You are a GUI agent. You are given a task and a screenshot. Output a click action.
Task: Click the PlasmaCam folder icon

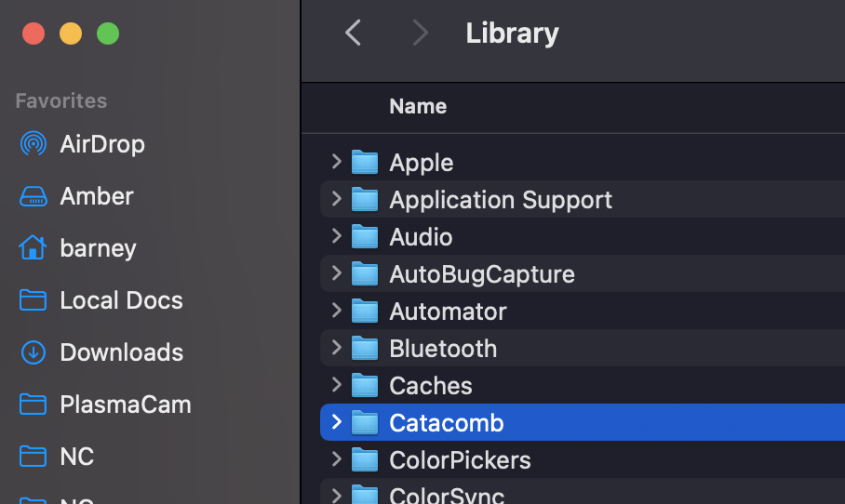click(x=34, y=405)
